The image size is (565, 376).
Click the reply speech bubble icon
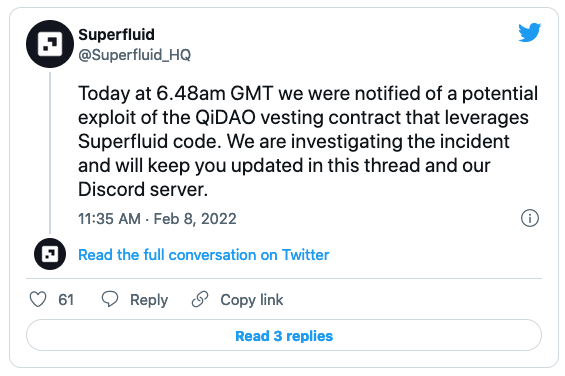point(110,299)
